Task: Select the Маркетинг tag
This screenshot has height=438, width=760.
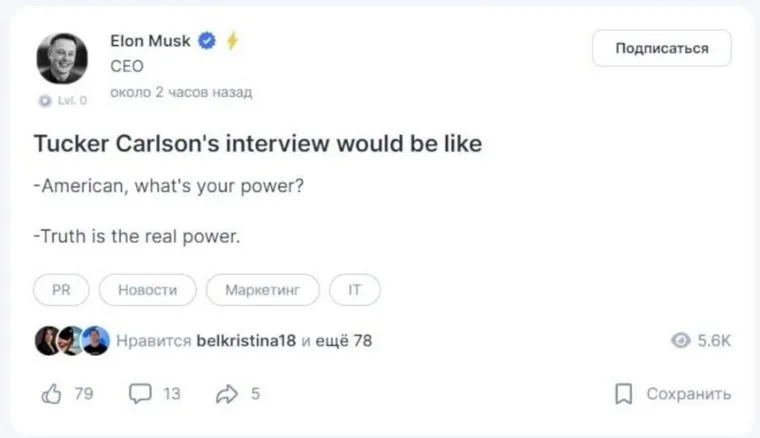Action: point(262,290)
